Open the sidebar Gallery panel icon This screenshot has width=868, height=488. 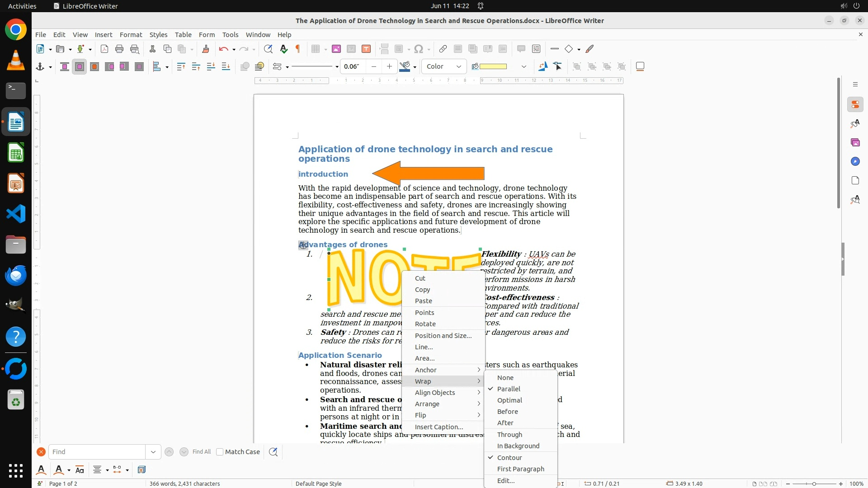coord(855,142)
